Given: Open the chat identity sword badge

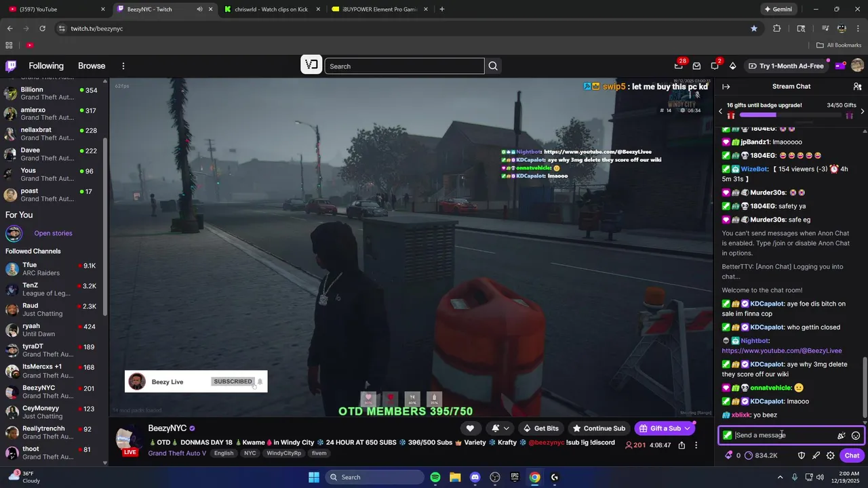Looking at the screenshot, I should pos(728,435).
